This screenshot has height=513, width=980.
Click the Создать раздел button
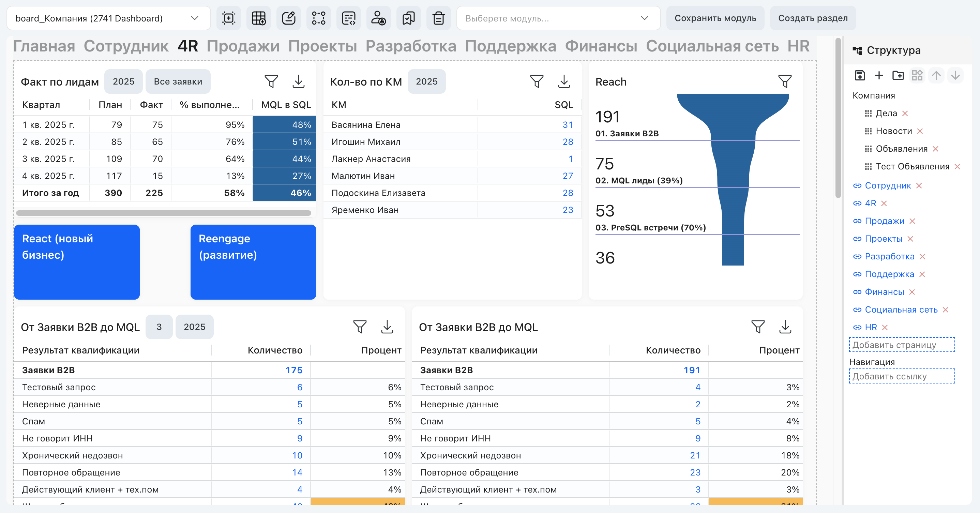[813, 18]
